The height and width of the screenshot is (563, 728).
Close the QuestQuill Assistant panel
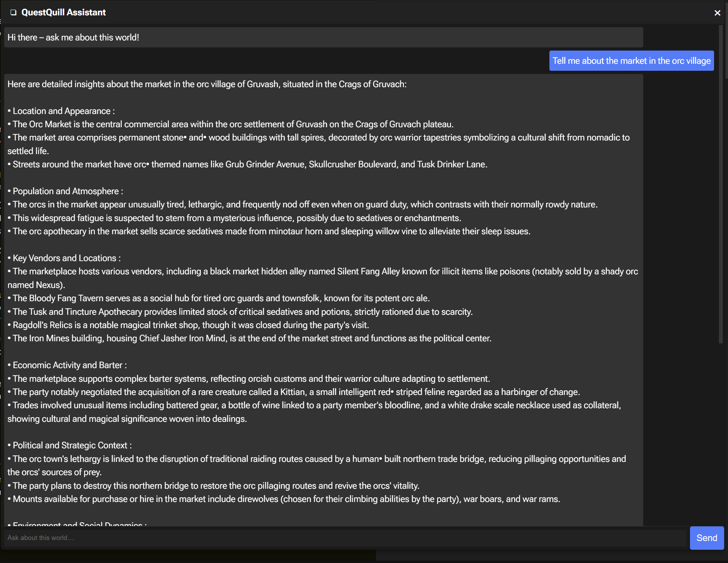click(717, 13)
